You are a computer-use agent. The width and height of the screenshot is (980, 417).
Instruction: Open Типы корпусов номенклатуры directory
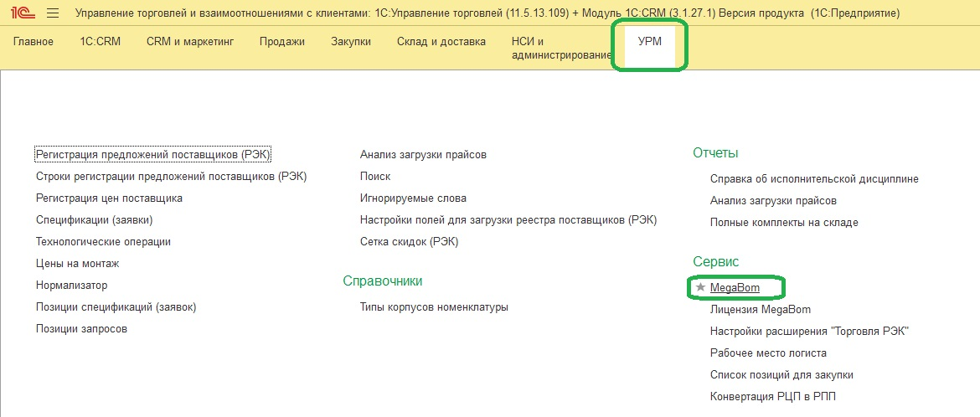[434, 306]
